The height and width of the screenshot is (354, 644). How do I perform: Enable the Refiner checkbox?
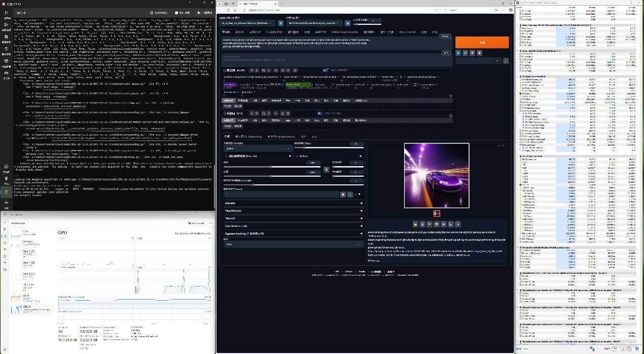296,156
